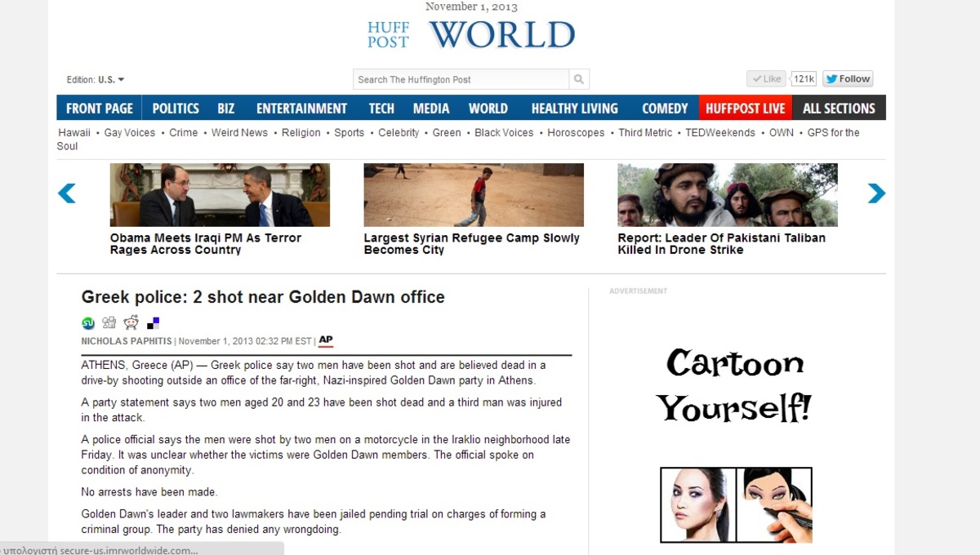980x555 pixels.
Task: Open the Obama and Iraqi PM photo
Action: (x=220, y=195)
